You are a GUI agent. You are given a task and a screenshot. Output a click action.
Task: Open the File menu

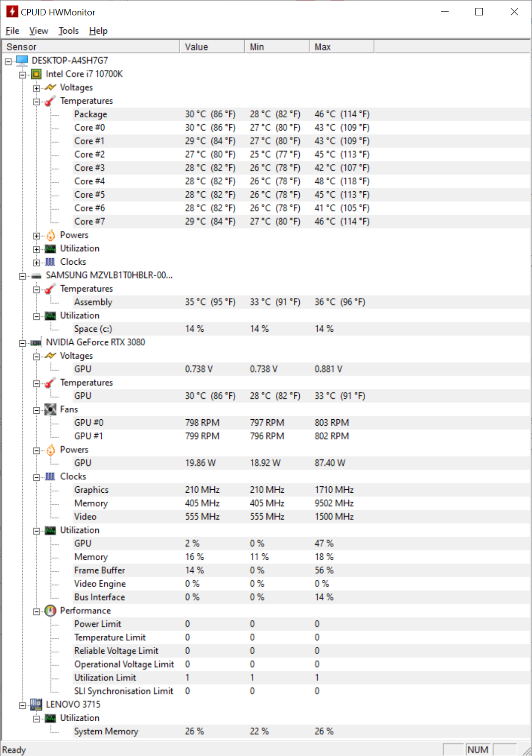pos(12,31)
